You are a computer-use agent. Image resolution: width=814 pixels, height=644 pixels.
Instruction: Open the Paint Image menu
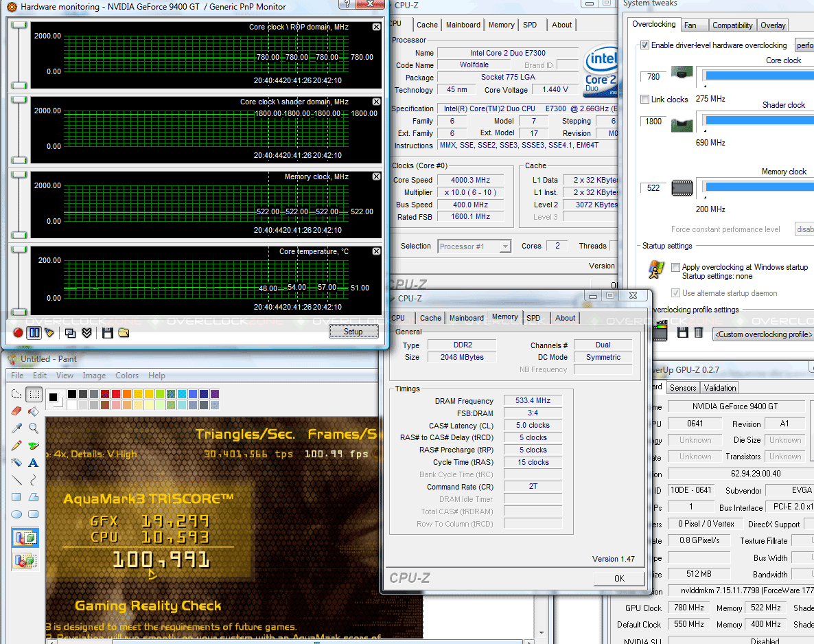94,376
